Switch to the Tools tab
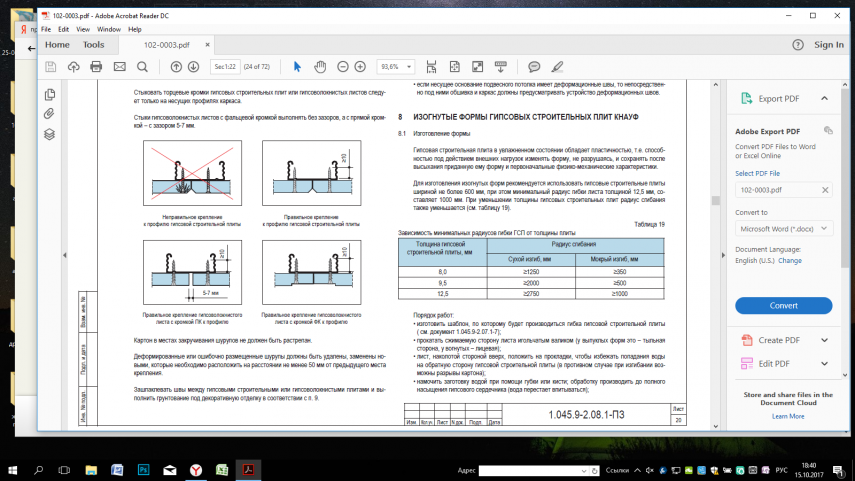855x481 pixels. point(93,45)
